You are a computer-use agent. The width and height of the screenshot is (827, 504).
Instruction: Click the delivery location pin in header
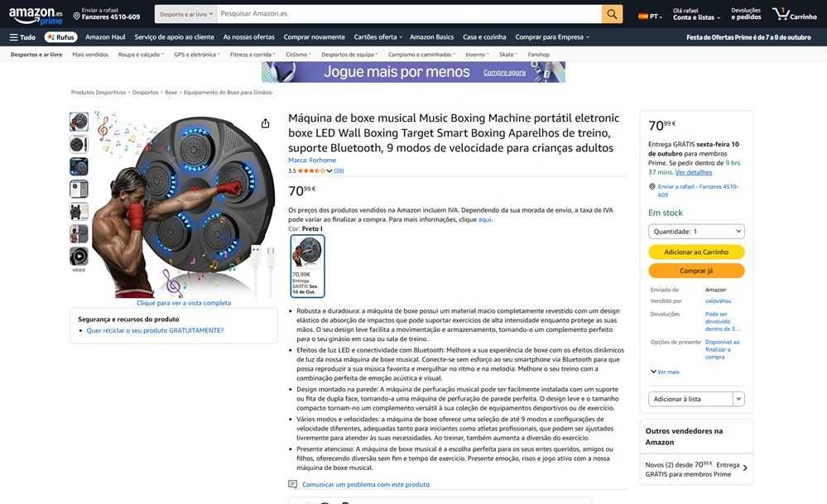tap(76, 17)
